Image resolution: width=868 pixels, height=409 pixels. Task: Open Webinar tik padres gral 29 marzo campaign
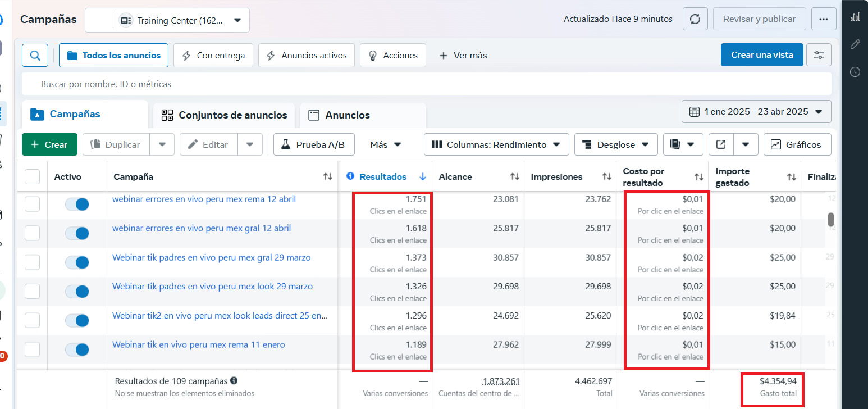click(x=211, y=257)
